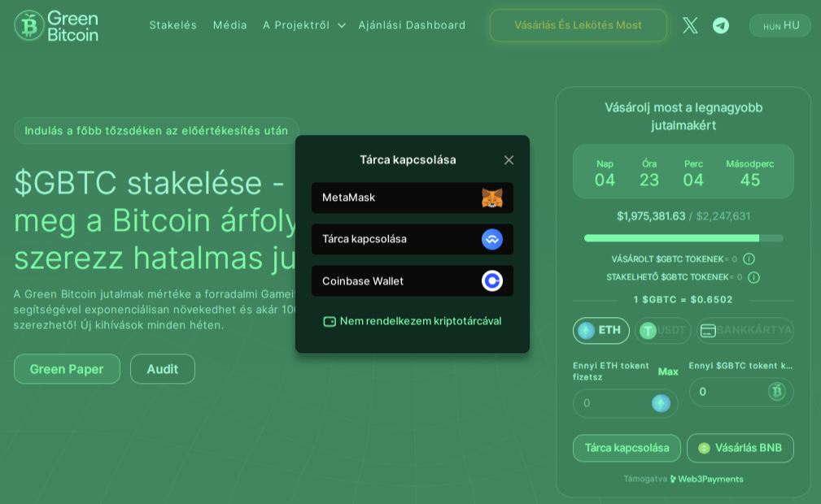The height and width of the screenshot is (504, 821).
Task: Switch payment to USDT
Action: pos(662,330)
